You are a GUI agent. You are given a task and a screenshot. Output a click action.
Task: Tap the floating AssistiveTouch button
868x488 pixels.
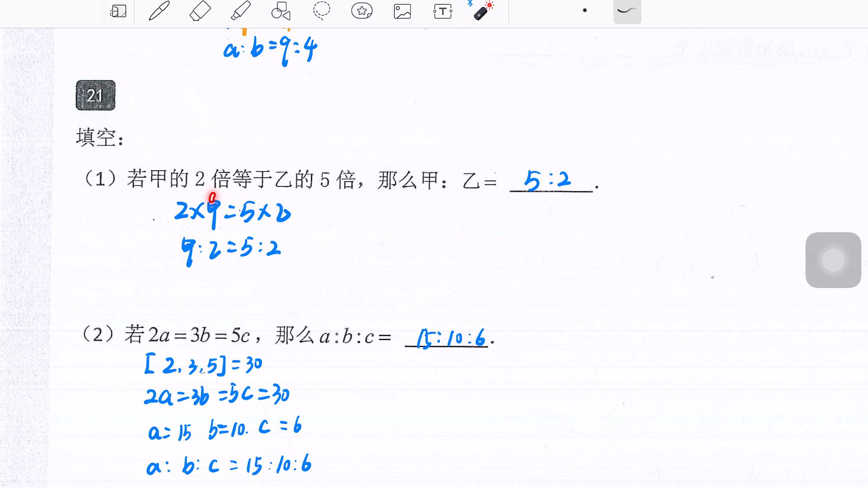coord(833,260)
